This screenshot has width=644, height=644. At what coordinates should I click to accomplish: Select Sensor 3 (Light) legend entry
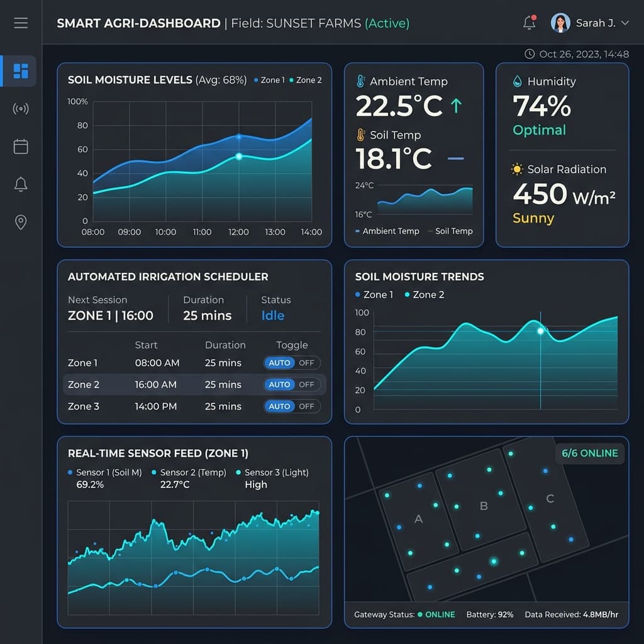pos(272,472)
